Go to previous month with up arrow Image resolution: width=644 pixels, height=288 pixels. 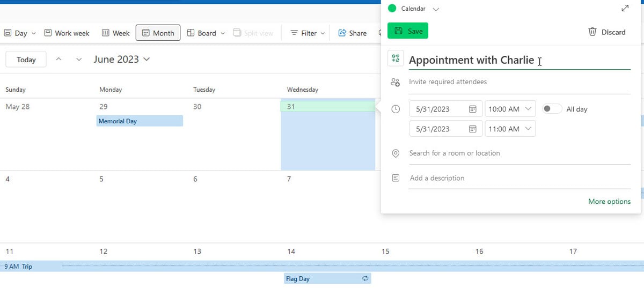[59, 60]
